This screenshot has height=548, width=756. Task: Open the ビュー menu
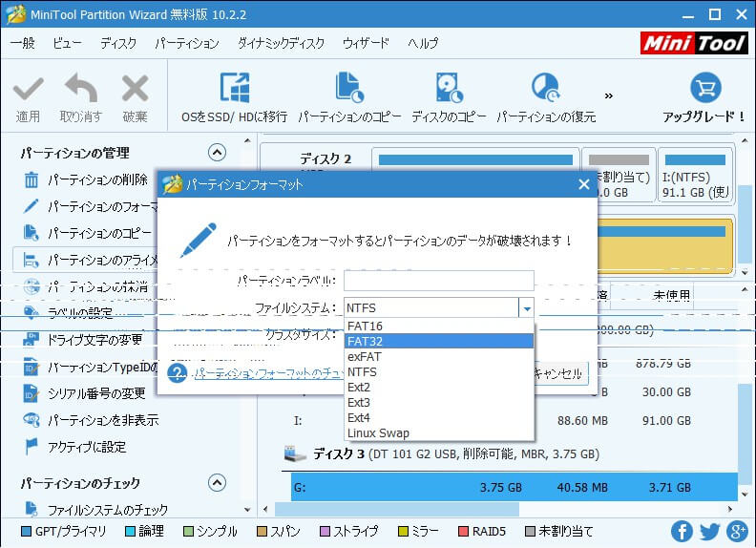[x=67, y=43]
